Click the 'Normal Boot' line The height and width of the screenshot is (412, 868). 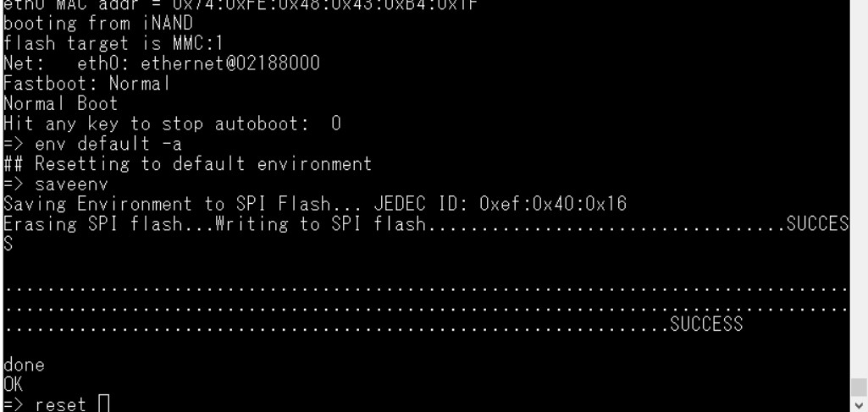(59, 105)
